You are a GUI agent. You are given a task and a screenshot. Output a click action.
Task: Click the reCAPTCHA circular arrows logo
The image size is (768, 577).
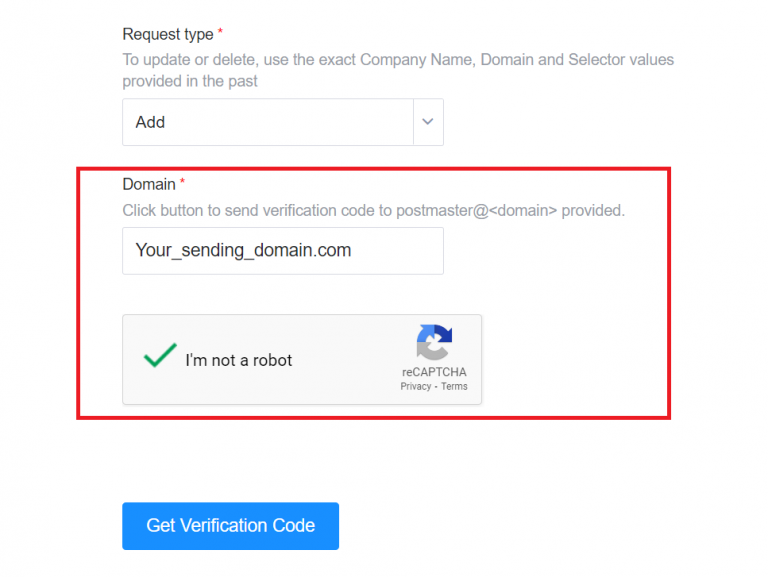pos(434,342)
